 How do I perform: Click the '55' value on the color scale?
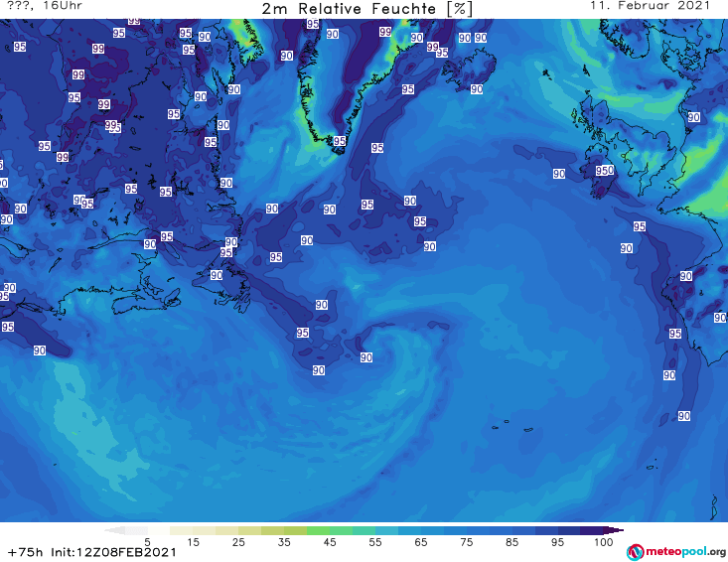375,542
